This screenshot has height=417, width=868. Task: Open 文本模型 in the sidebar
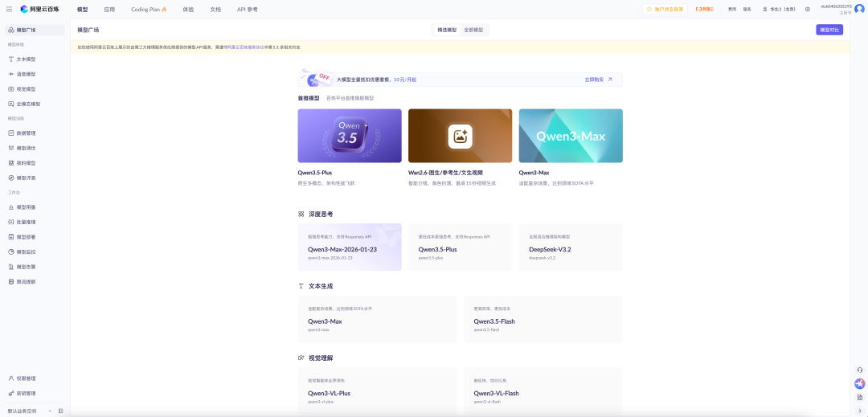point(35,59)
